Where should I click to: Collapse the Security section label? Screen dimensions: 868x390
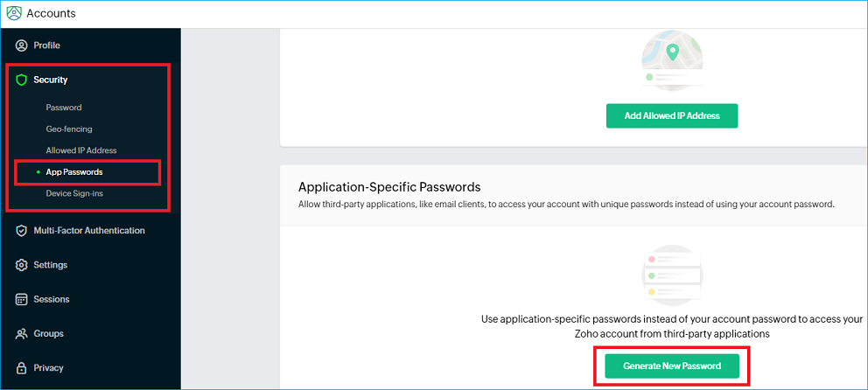[51, 80]
